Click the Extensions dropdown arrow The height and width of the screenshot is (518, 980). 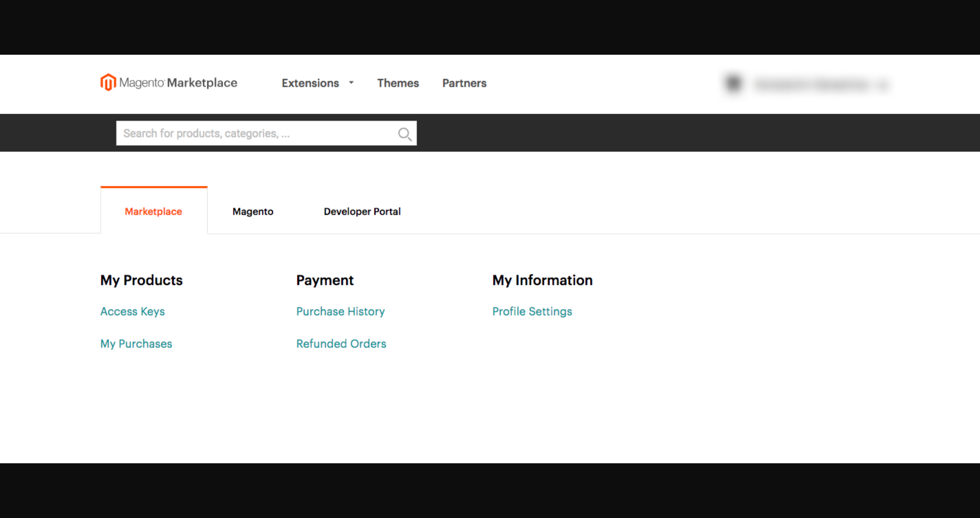(351, 82)
